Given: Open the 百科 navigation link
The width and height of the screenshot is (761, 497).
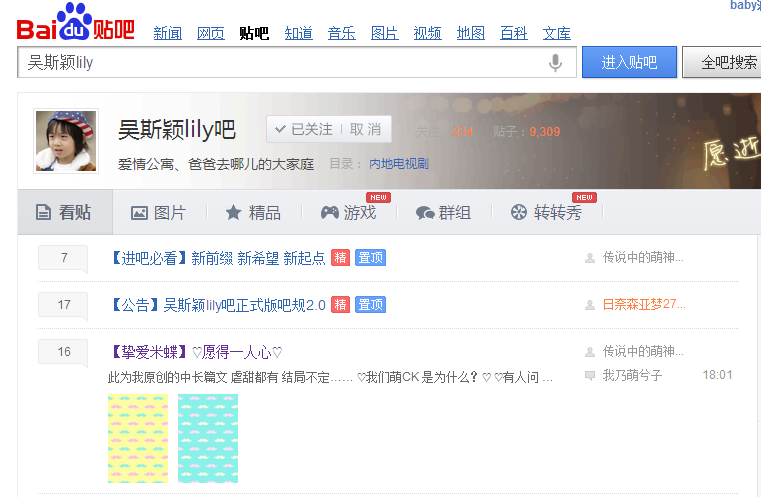Looking at the screenshot, I should tap(513, 33).
